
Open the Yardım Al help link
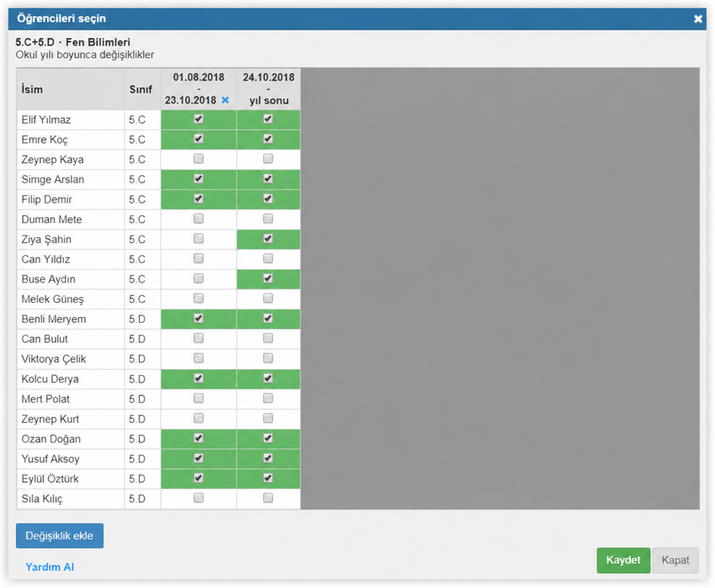tap(50, 567)
